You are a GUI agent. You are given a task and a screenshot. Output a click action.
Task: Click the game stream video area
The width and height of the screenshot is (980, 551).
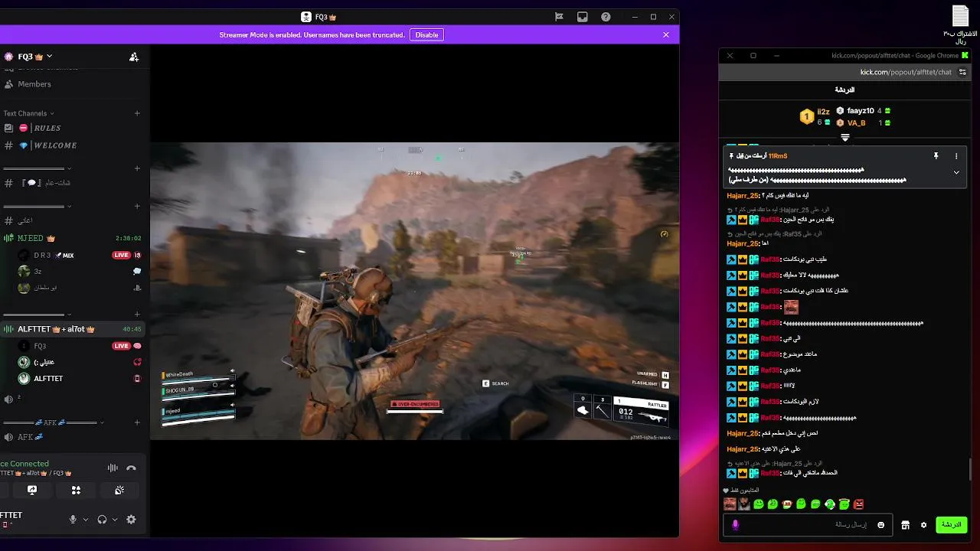point(414,291)
